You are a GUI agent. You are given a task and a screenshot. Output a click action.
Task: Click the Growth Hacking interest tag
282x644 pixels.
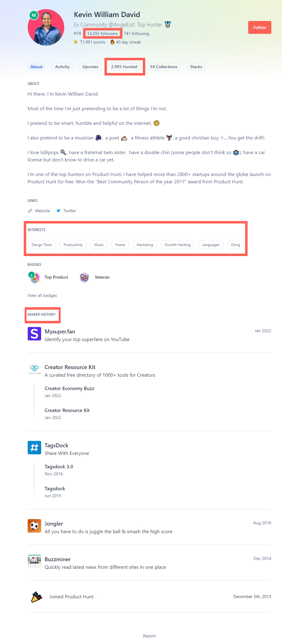click(178, 245)
